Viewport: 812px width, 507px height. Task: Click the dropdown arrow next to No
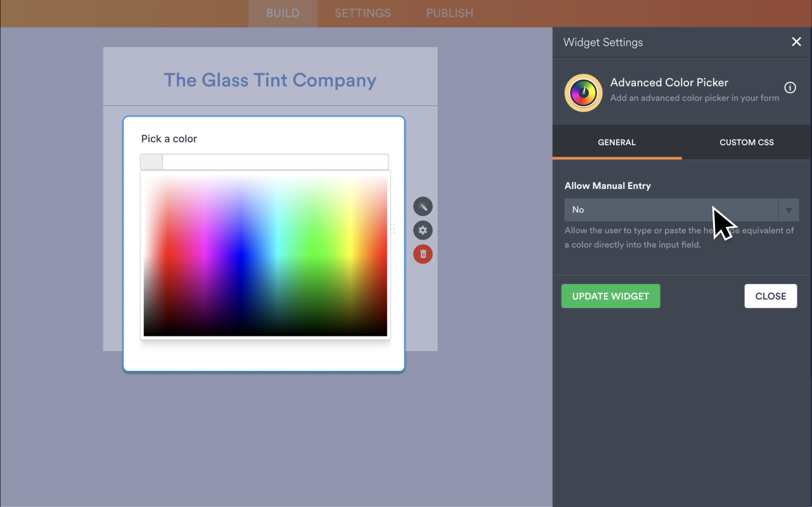click(789, 210)
